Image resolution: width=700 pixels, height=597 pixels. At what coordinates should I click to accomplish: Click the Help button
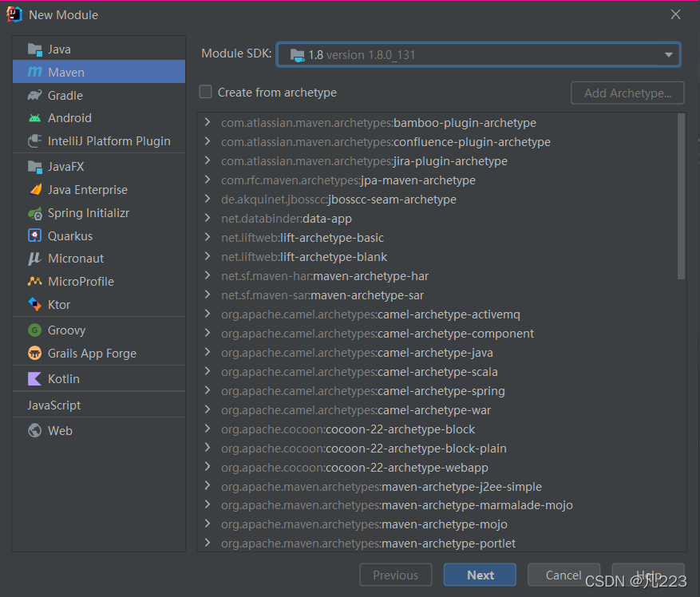(x=648, y=575)
